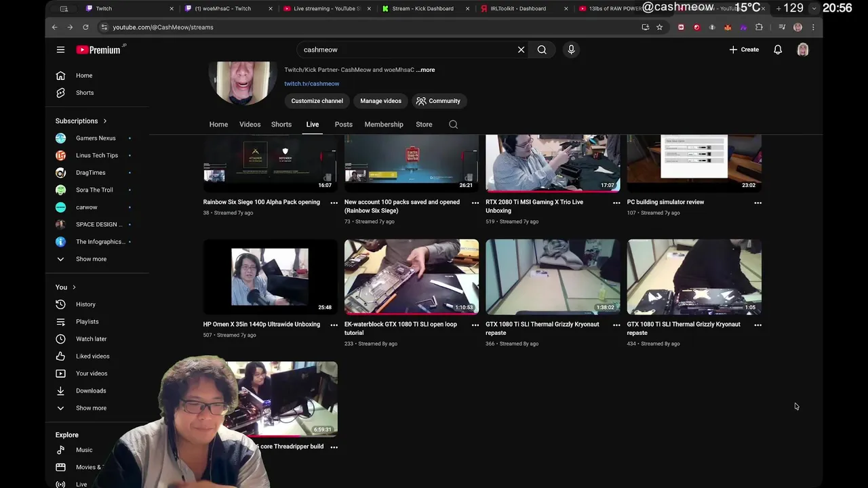Switch to the channel Home tab

[218, 125]
